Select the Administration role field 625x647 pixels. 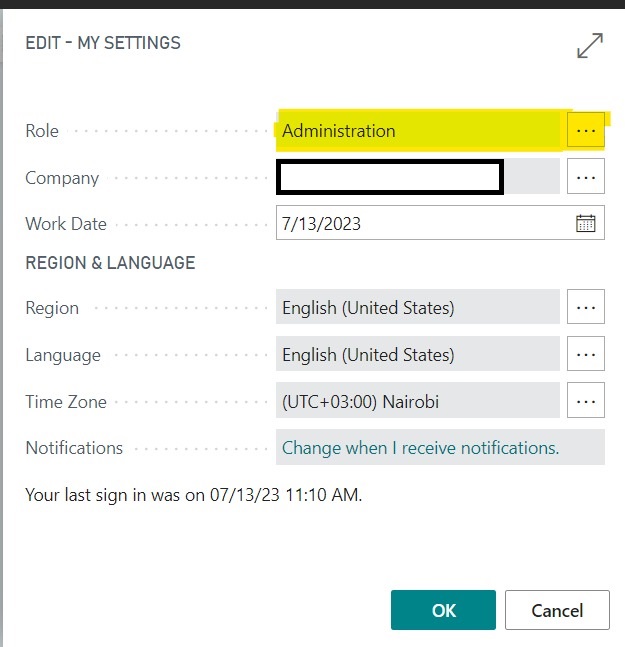click(418, 130)
